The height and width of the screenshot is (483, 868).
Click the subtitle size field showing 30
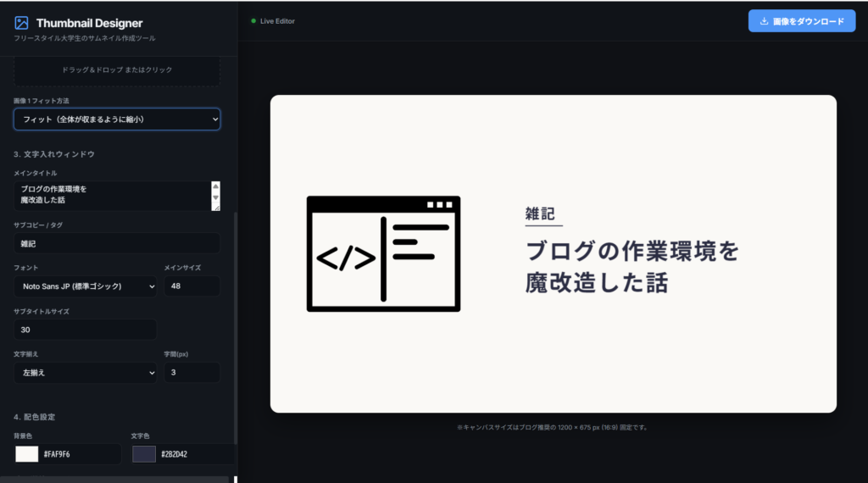[x=86, y=330]
